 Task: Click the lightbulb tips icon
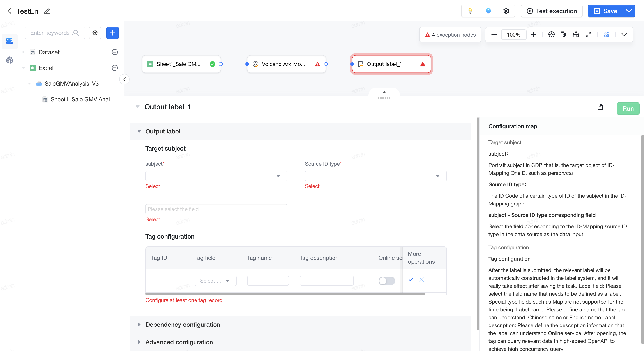[470, 11]
